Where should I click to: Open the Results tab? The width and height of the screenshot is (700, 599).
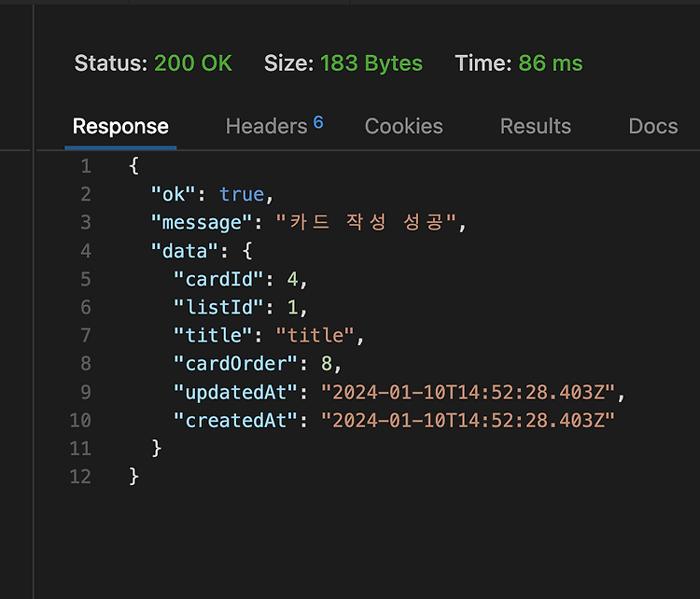[x=536, y=127]
